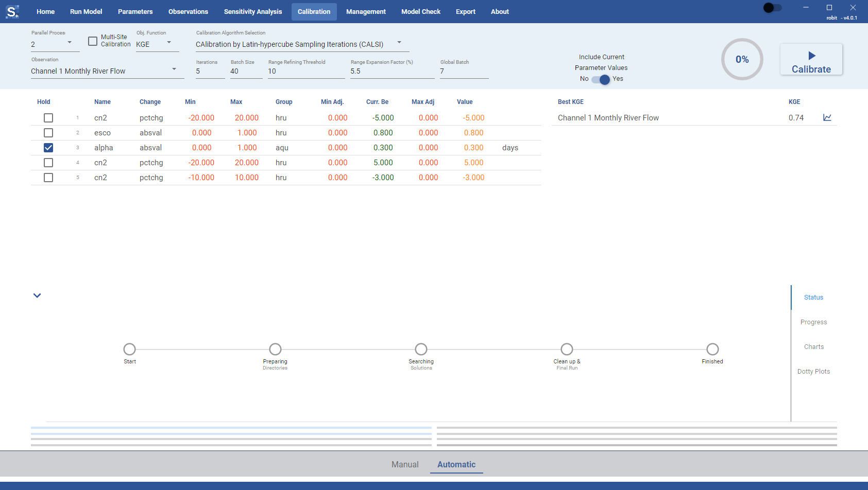Click the Range Refining Threshold field
The image size is (868, 490).
click(x=306, y=71)
